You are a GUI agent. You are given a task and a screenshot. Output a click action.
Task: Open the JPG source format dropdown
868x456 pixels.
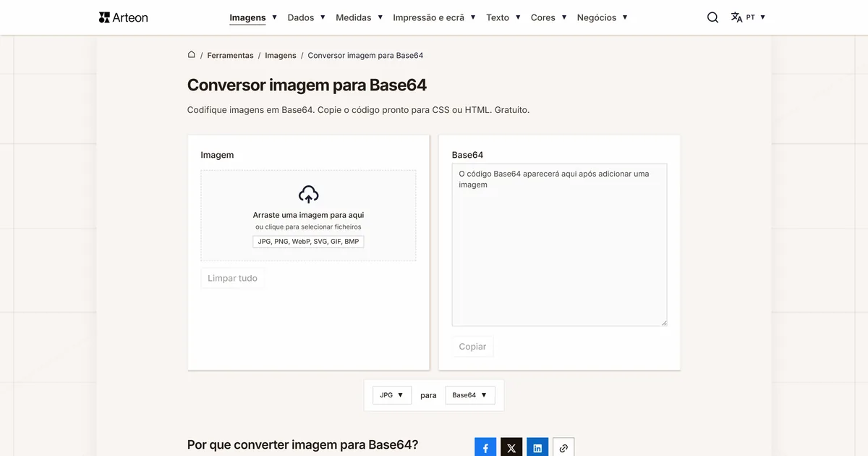point(392,395)
